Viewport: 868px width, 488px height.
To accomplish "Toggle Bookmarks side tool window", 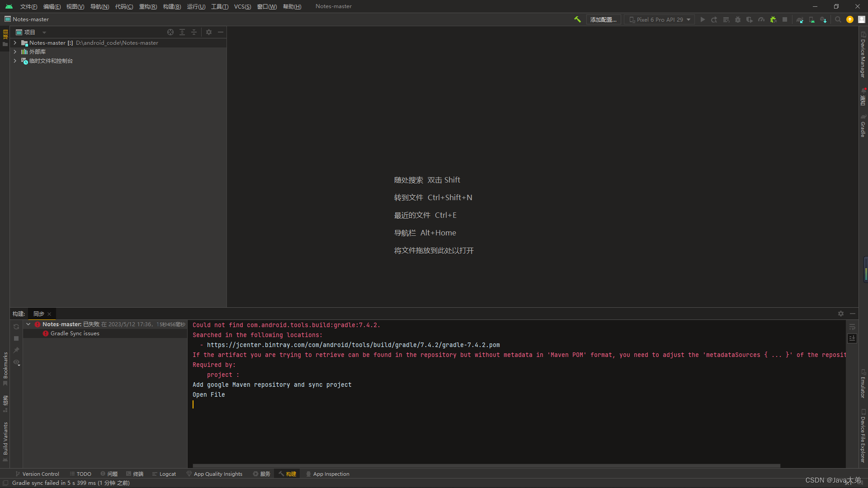I will (5, 369).
